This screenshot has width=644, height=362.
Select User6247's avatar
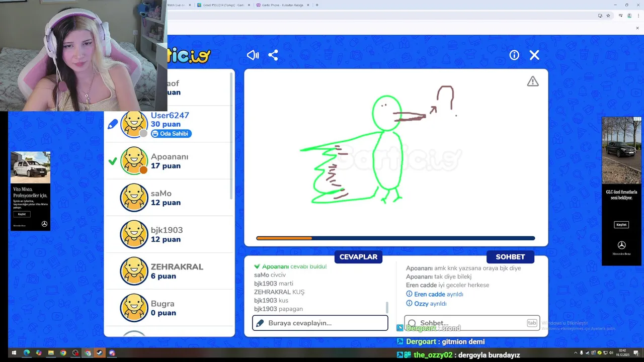click(x=134, y=124)
